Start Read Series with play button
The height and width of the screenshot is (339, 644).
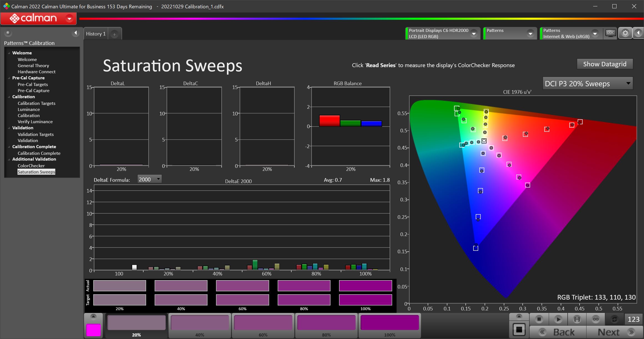[558, 319]
